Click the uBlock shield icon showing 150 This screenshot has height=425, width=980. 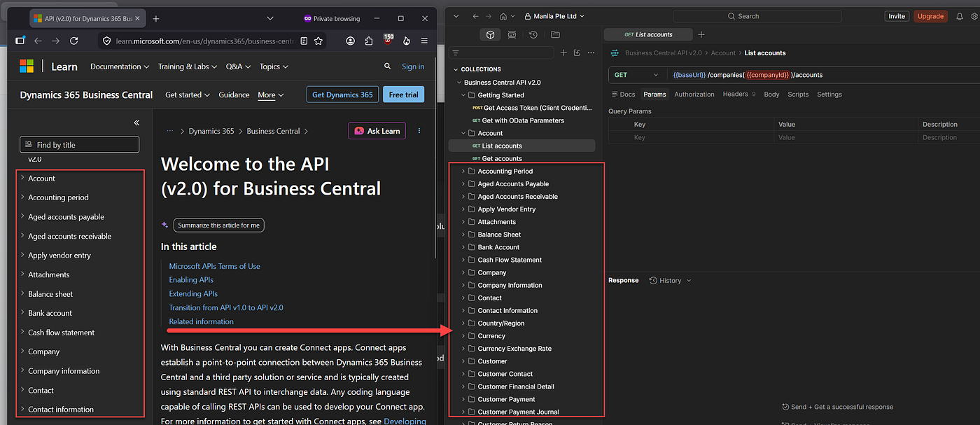click(388, 40)
